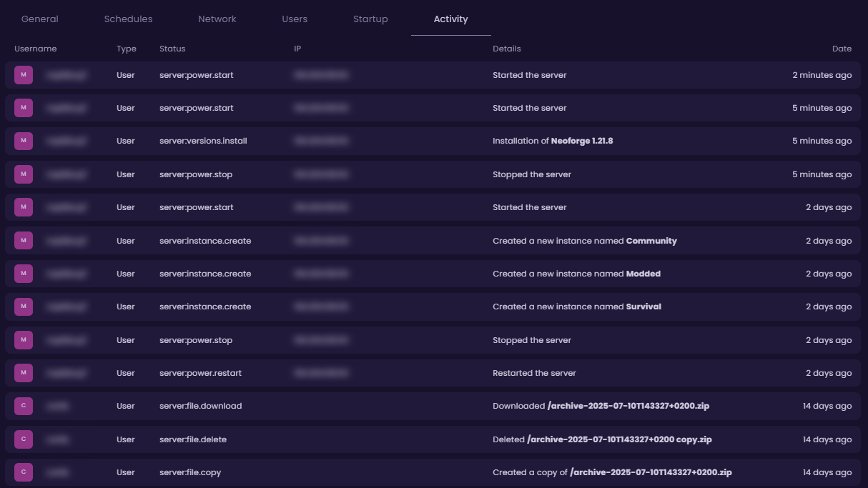The height and width of the screenshot is (488, 868).
Task: Click the C avatar on the file download row
Action: [x=24, y=406]
